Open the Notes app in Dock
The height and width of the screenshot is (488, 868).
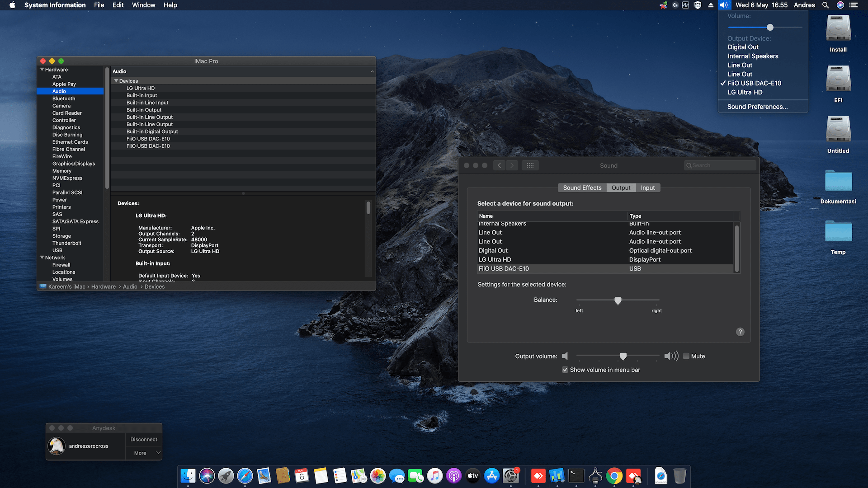[x=321, y=476]
